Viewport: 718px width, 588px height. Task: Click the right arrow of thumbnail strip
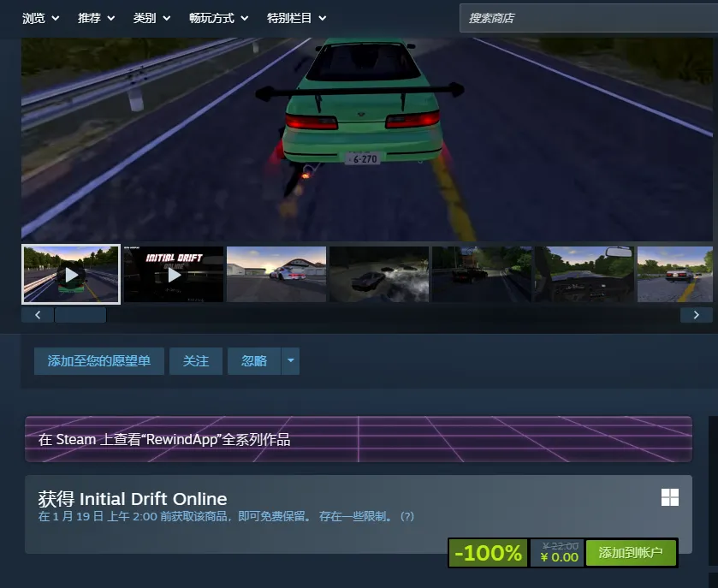tap(696, 315)
